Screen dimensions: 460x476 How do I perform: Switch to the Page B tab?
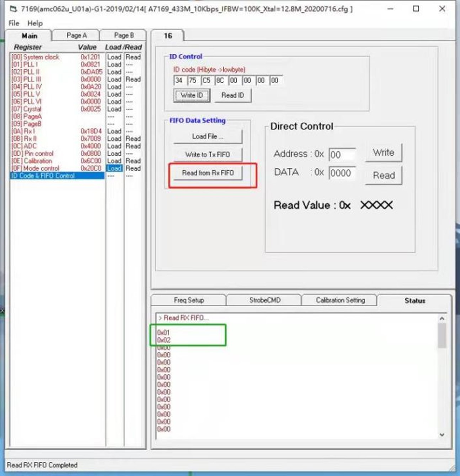[124, 36]
